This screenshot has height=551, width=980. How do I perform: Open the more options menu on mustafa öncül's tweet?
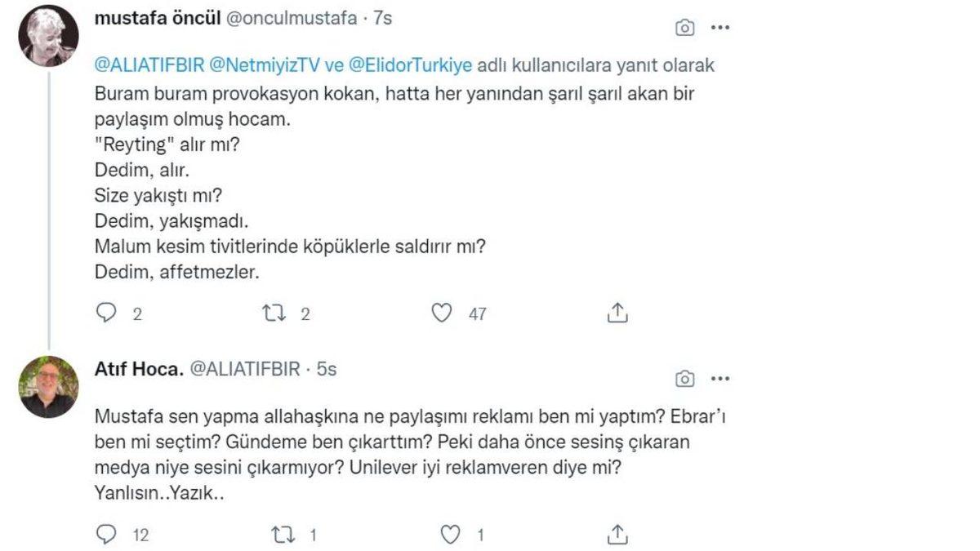click(720, 27)
